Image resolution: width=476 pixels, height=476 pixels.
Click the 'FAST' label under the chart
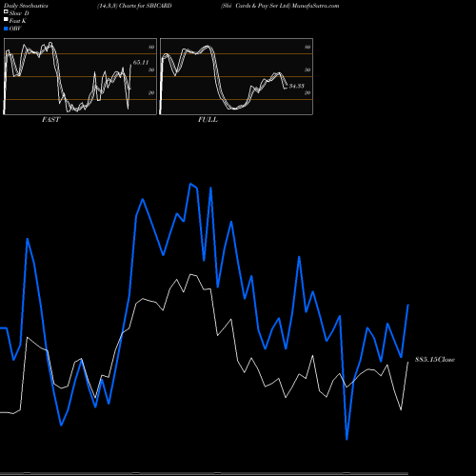point(50,120)
